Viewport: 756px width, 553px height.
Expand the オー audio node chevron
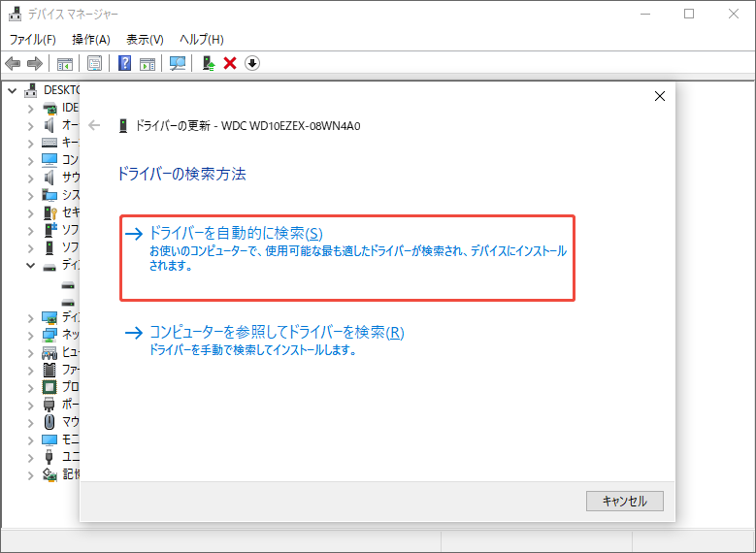(31, 126)
